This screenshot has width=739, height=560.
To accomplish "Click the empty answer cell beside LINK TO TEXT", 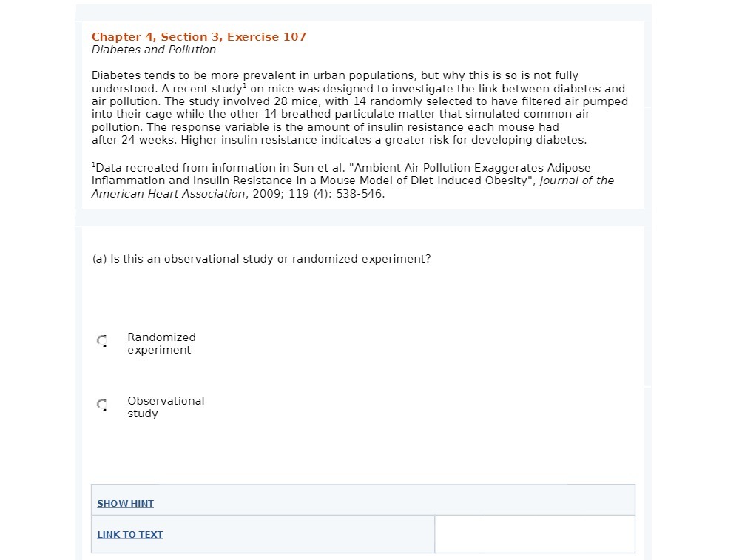I will pos(534,533).
